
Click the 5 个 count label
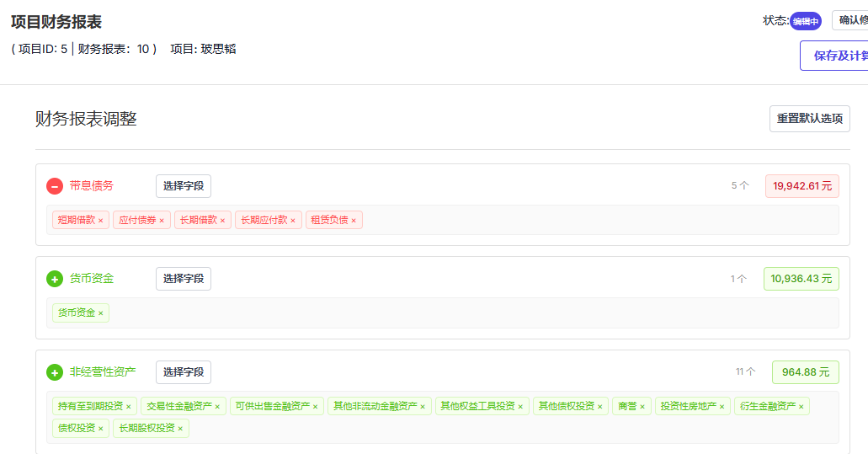tap(740, 186)
